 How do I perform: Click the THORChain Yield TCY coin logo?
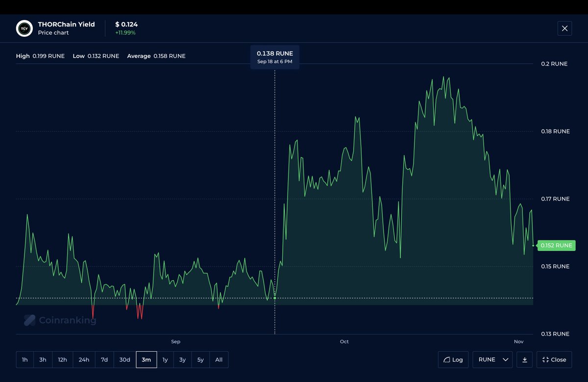(24, 28)
